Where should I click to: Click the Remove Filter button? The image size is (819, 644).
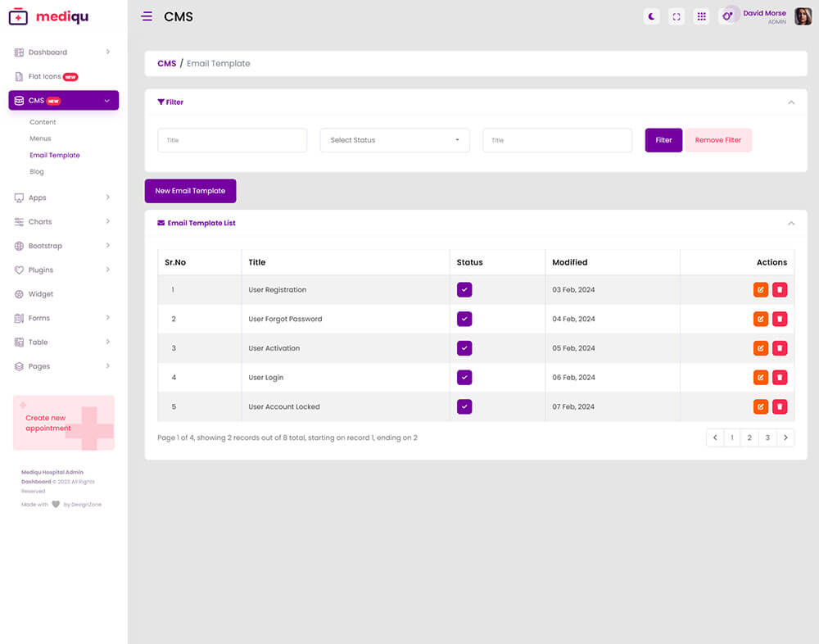(x=717, y=140)
